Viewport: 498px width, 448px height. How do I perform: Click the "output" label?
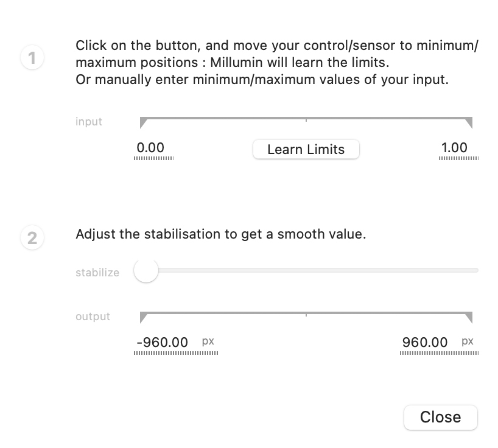[x=93, y=317]
